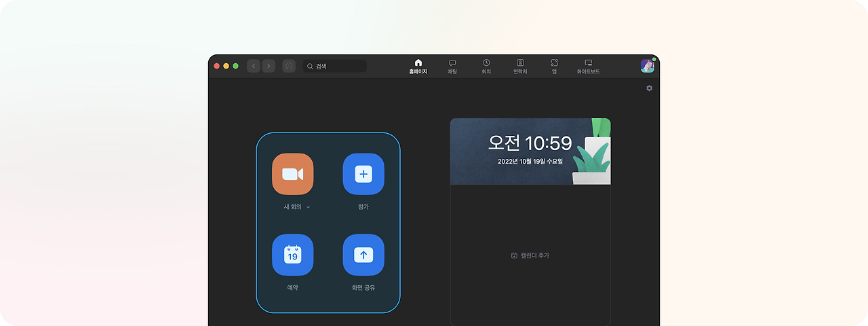Click 캘린더 추가 (Add Calendar) link

click(530, 255)
